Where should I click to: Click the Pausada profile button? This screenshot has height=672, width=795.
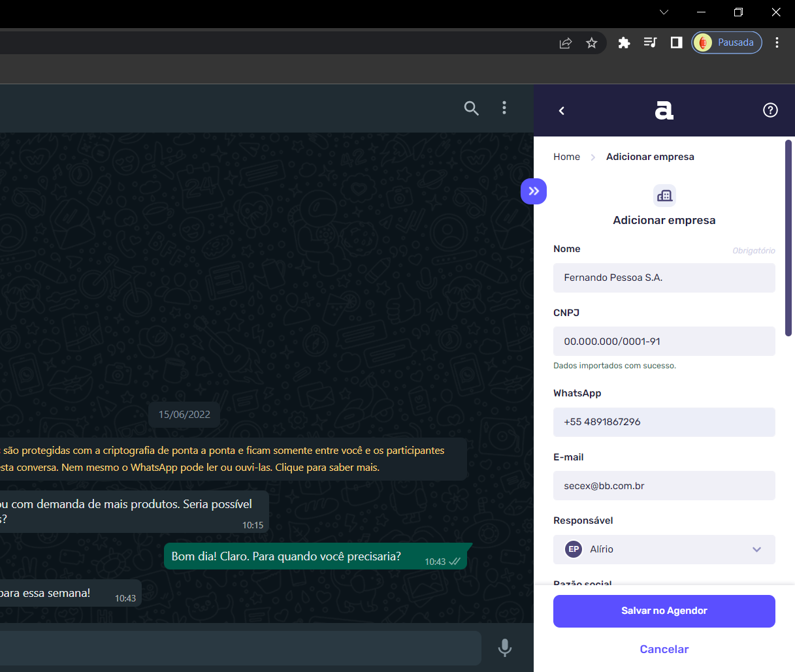(x=726, y=42)
